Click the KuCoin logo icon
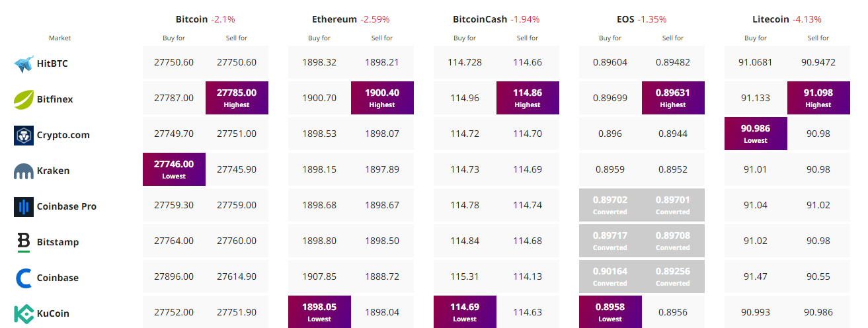 [24, 313]
